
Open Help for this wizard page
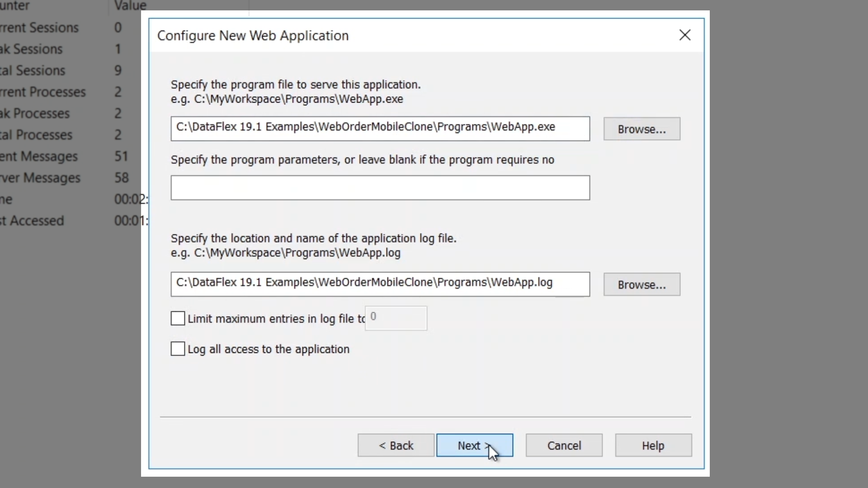click(x=653, y=446)
